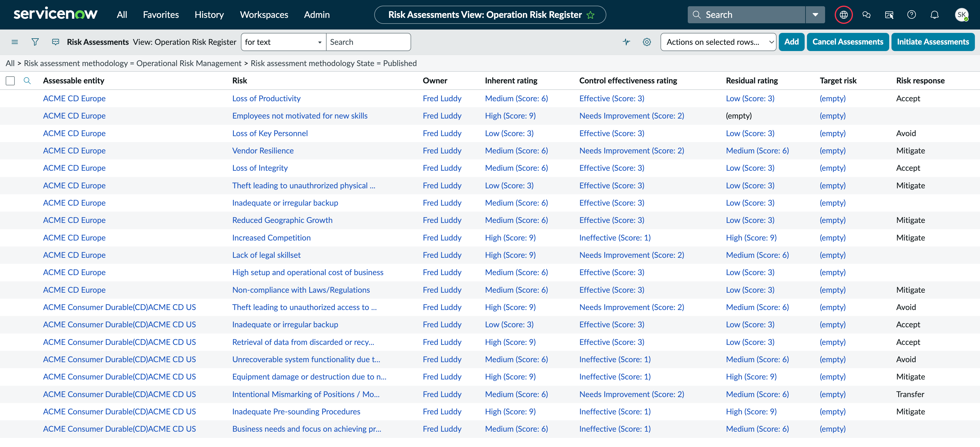Sort by the Assessable entity column header
This screenshot has height=447, width=980.
[x=73, y=80]
